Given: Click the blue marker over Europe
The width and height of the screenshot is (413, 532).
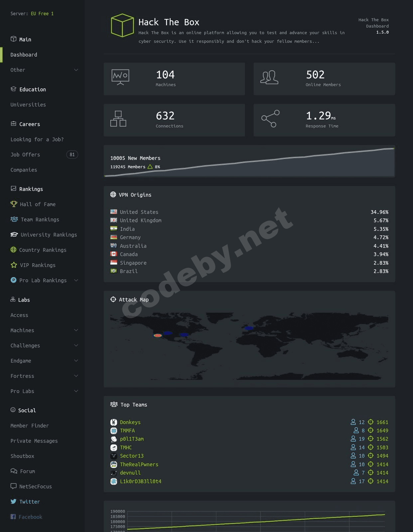Looking at the screenshot, I should click(x=249, y=328).
